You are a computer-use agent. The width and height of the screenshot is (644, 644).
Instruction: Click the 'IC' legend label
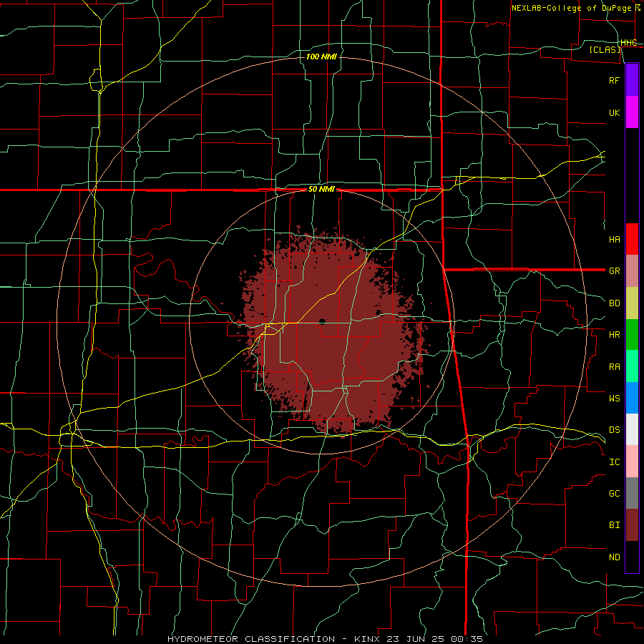click(x=614, y=462)
